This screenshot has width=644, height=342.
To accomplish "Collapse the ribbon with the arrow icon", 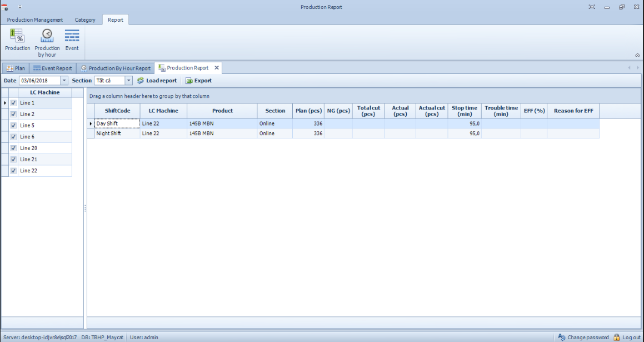I will [637, 55].
